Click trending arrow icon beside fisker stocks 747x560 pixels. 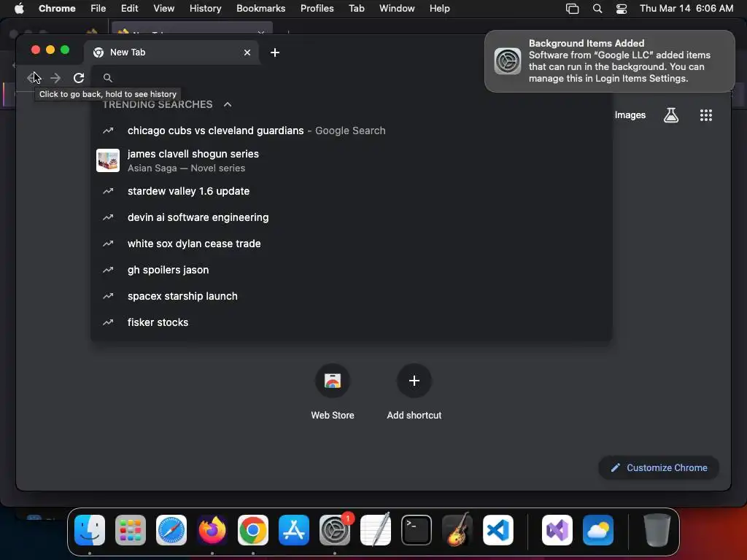108,322
